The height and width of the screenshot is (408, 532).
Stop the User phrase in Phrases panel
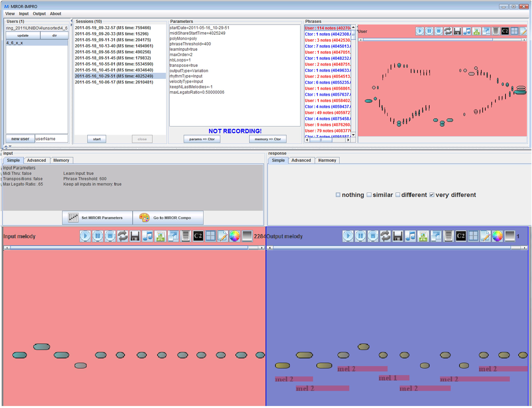coord(439,31)
